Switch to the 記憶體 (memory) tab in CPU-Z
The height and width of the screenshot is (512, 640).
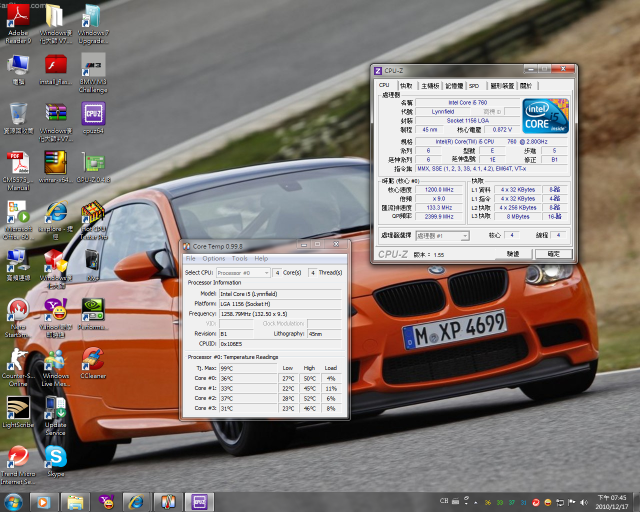tap(454, 86)
